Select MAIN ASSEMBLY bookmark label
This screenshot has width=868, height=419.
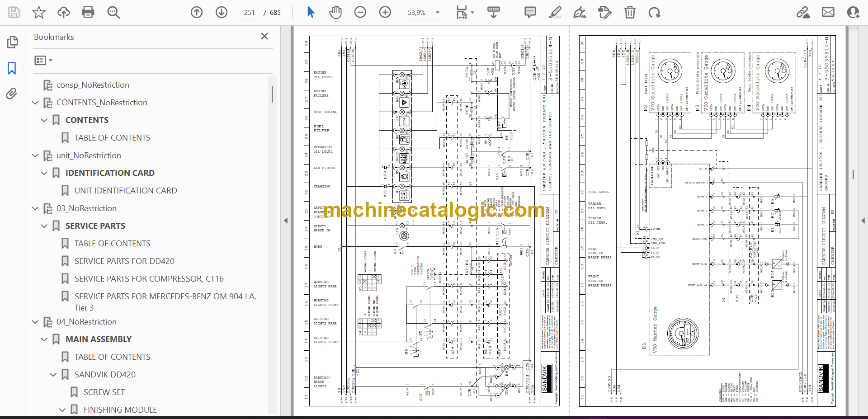click(x=99, y=339)
